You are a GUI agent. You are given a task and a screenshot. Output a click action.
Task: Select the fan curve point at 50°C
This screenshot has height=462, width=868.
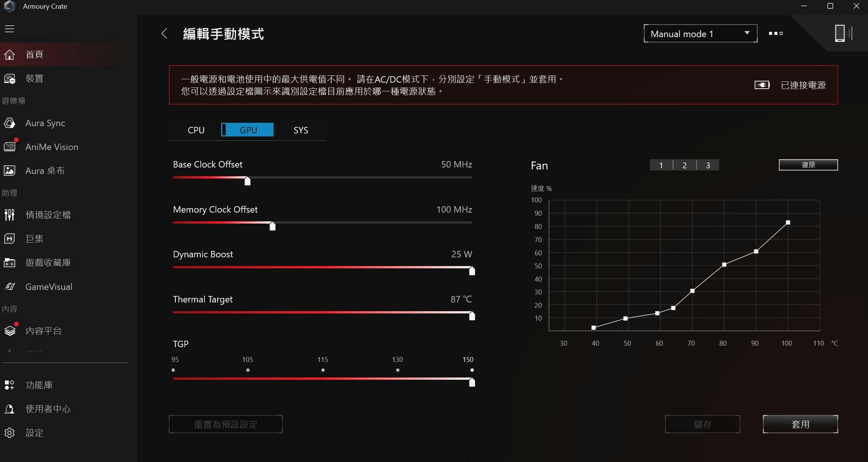pos(626,319)
